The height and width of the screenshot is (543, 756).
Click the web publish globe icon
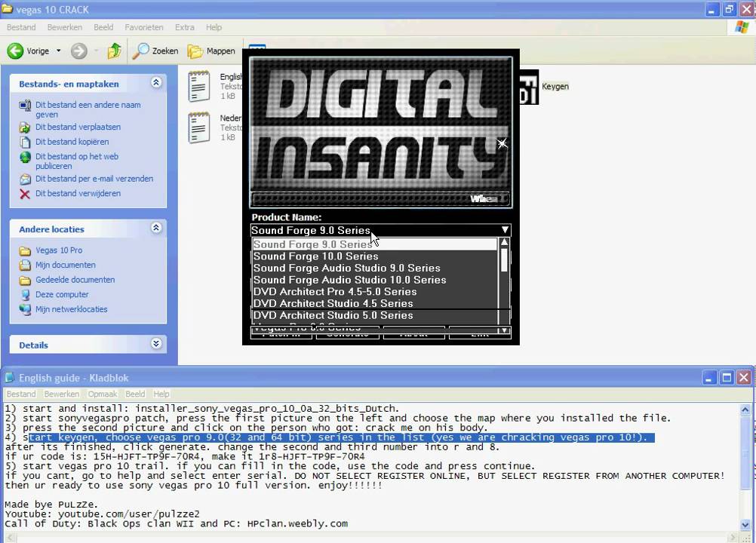pos(25,157)
